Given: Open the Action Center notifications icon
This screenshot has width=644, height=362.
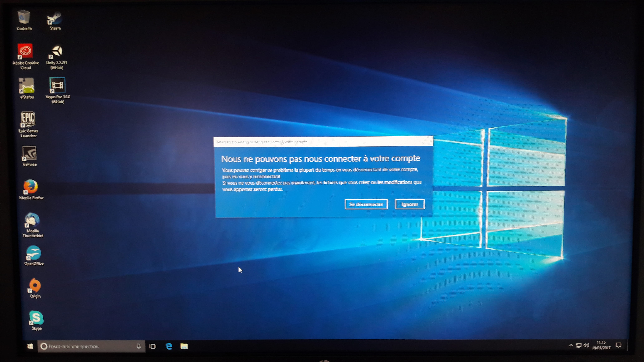Looking at the screenshot, I should (619, 345).
